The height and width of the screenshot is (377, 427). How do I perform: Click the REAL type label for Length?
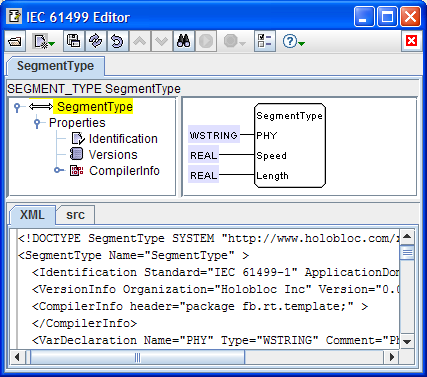click(x=203, y=175)
